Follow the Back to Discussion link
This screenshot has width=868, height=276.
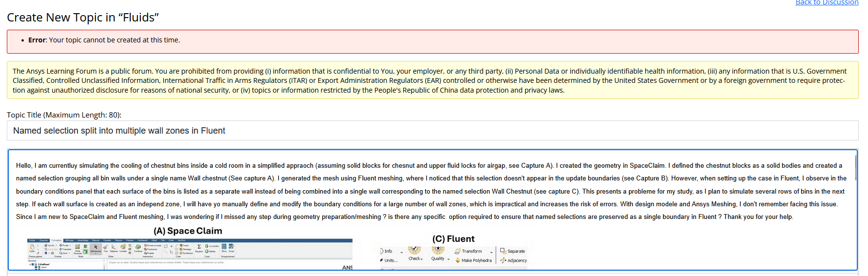coord(827,3)
